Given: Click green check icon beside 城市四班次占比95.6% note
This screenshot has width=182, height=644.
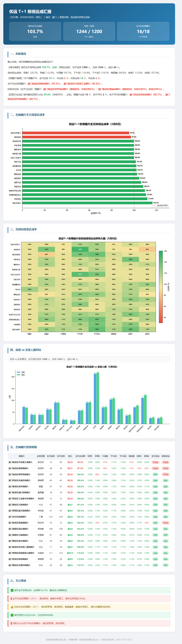Looking at the screenshot, I should (x=12, y=615).
